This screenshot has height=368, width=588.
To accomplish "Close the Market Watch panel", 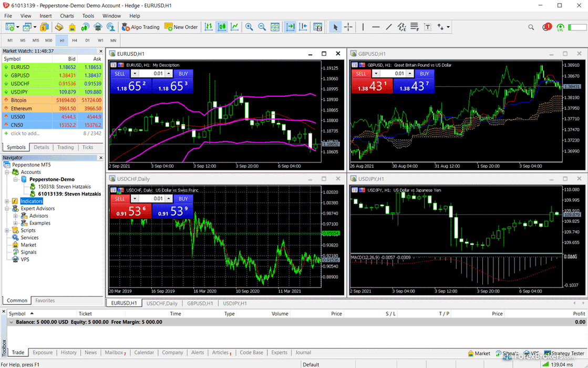I will 100,51.
